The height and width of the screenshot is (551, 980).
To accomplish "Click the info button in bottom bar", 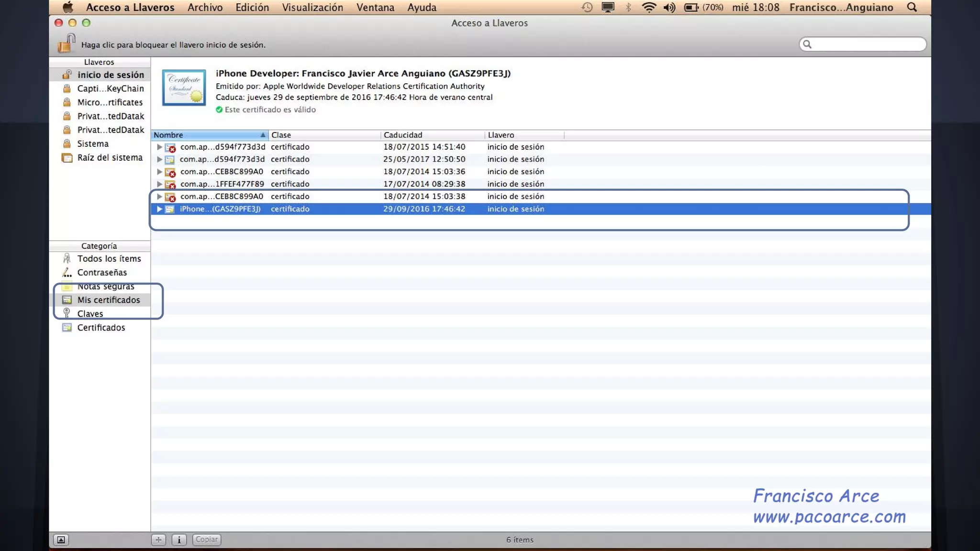I will click(179, 540).
